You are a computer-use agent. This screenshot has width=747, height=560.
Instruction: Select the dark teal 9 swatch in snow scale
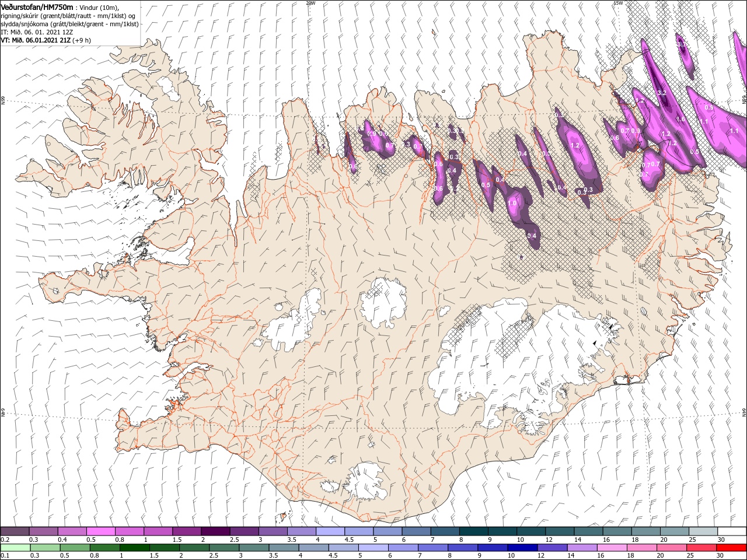click(x=502, y=531)
